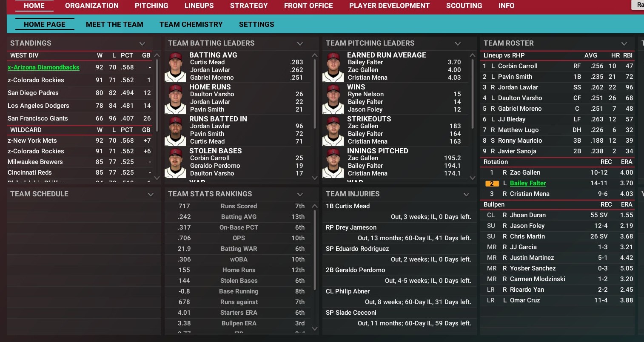Open the Team Injuries panel dropdown
The height and width of the screenshot is (342, 644).
(466, 194)
